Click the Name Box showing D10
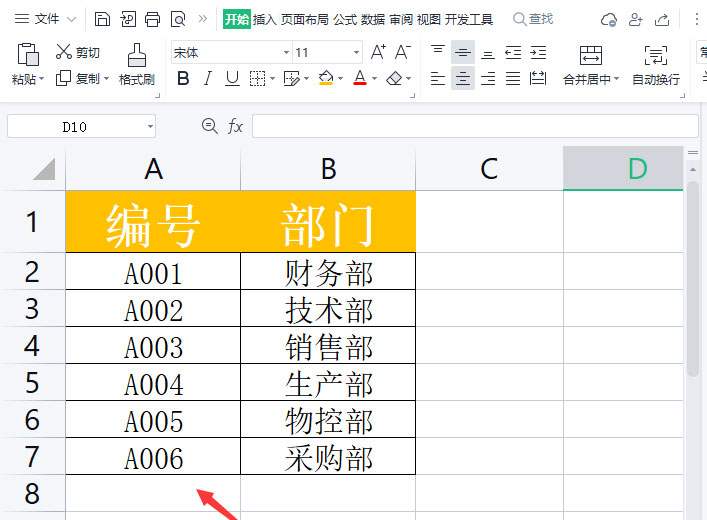The width and height of the screenshot is (707, 520). tap(81, 126)
